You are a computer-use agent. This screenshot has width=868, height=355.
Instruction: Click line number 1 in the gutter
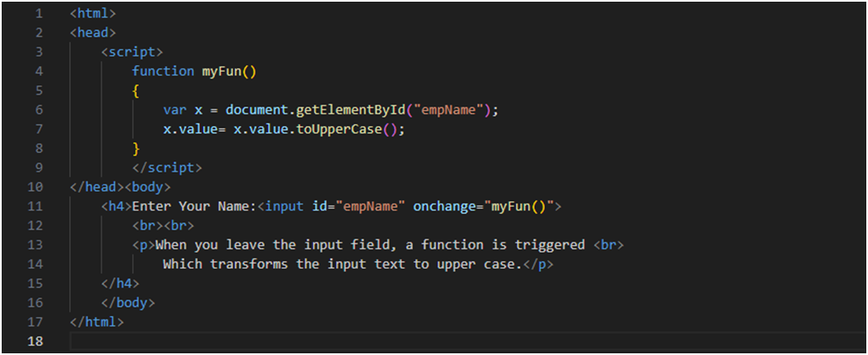[x=39, y=13]
